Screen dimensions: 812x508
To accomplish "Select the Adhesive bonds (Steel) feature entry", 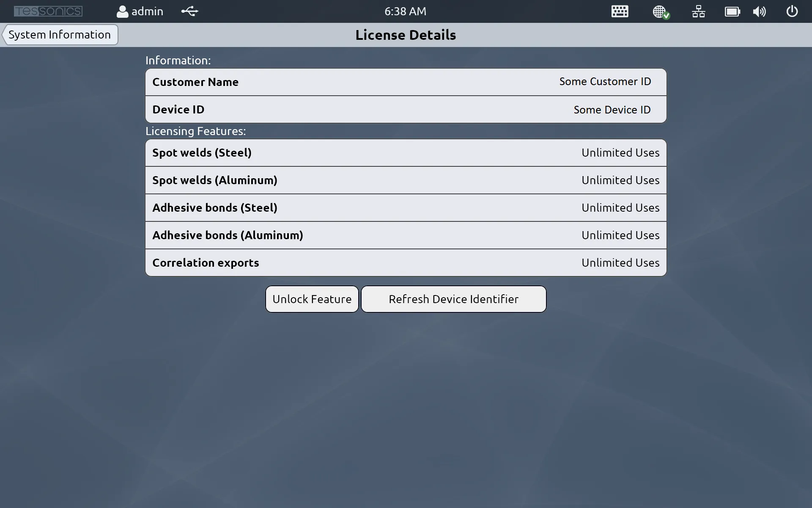I will point(405,207).
